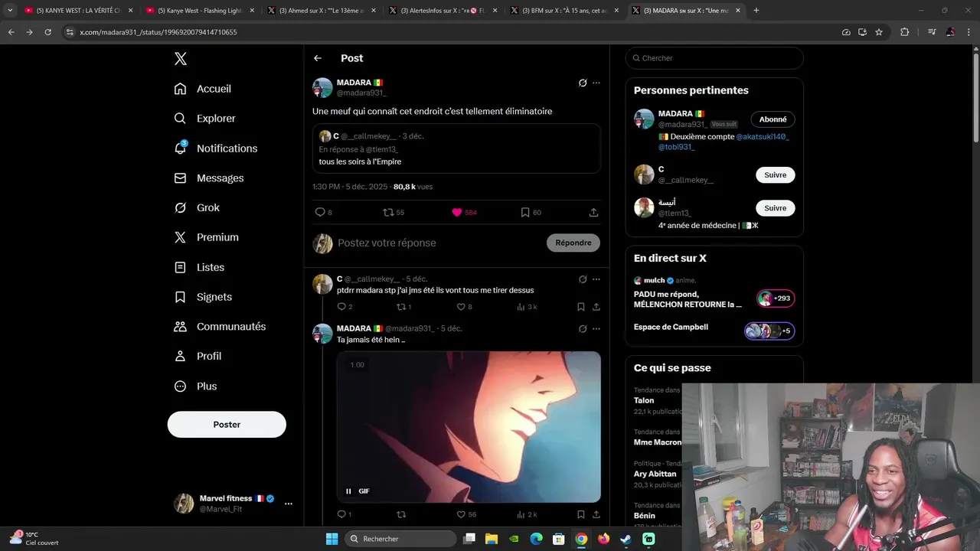Image resolution: width=980 pixels, height=551 pixels.
Task: Reload the page
Action: click(x=47, y=32)
